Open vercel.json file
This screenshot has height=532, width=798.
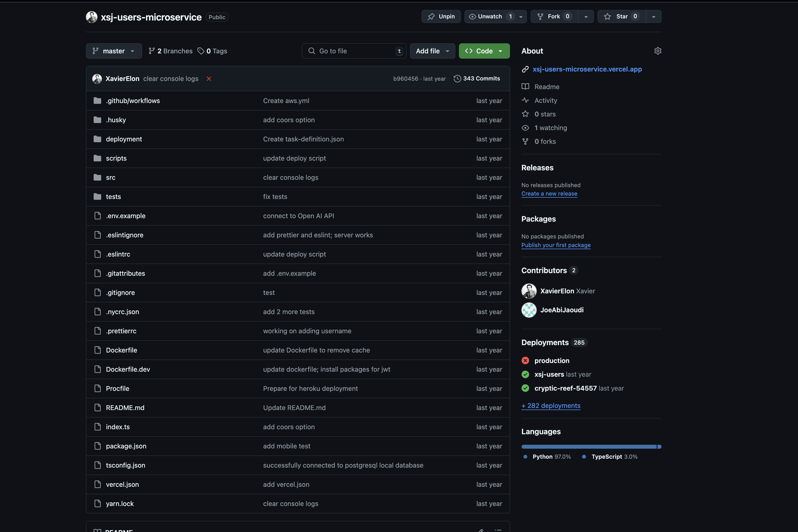coord(123,484)
